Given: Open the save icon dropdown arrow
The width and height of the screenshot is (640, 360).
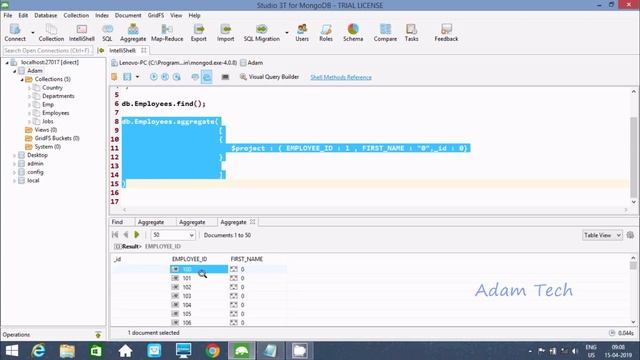Looking at the screenshot, I should pyautogui.click(x=137, y=77).
